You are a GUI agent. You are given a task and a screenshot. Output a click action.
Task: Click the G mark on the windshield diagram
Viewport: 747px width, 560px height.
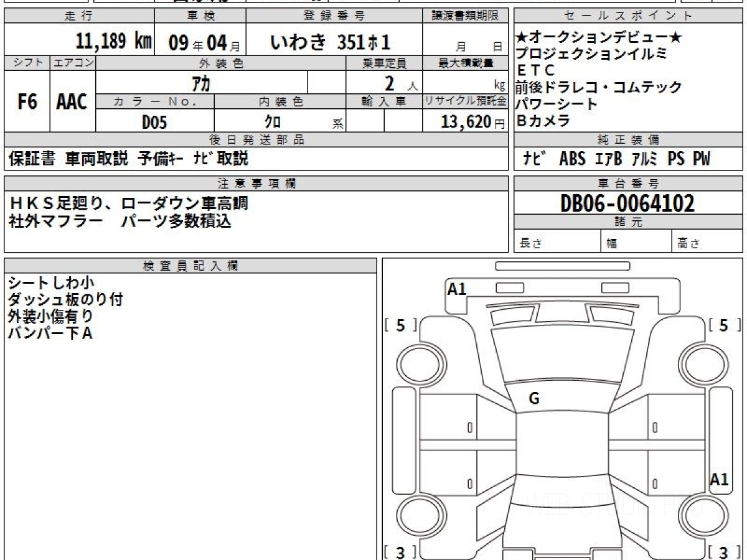click(x=533, y=399)
